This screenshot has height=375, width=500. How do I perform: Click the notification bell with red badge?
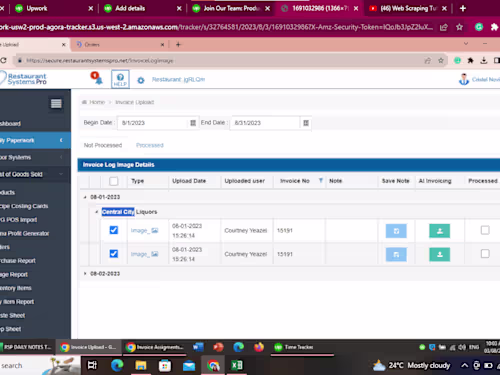(x=97, y=79)
